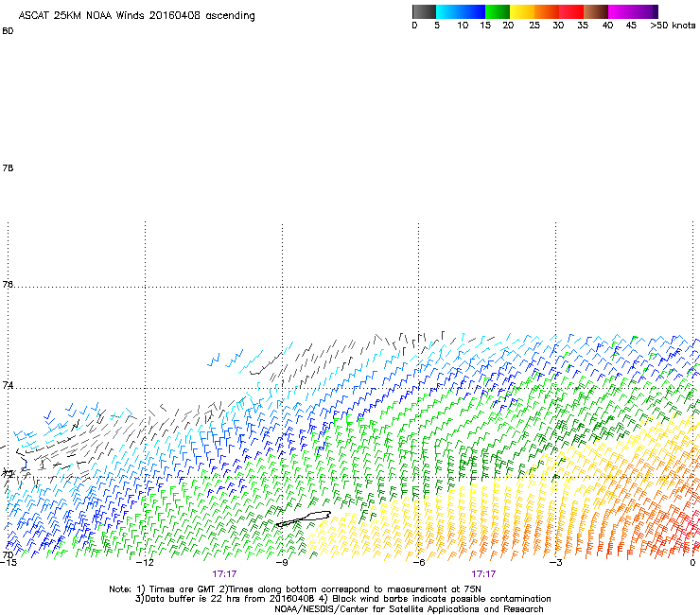Pick the gray 0-5 knots legend segment
Screen dimensions: 700x615
click(x=424, y=11)
